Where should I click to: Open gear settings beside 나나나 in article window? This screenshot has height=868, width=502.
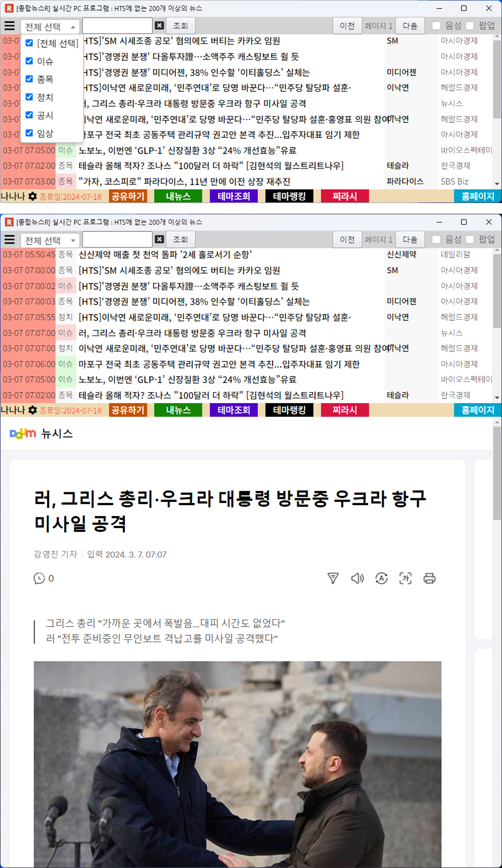32,410
